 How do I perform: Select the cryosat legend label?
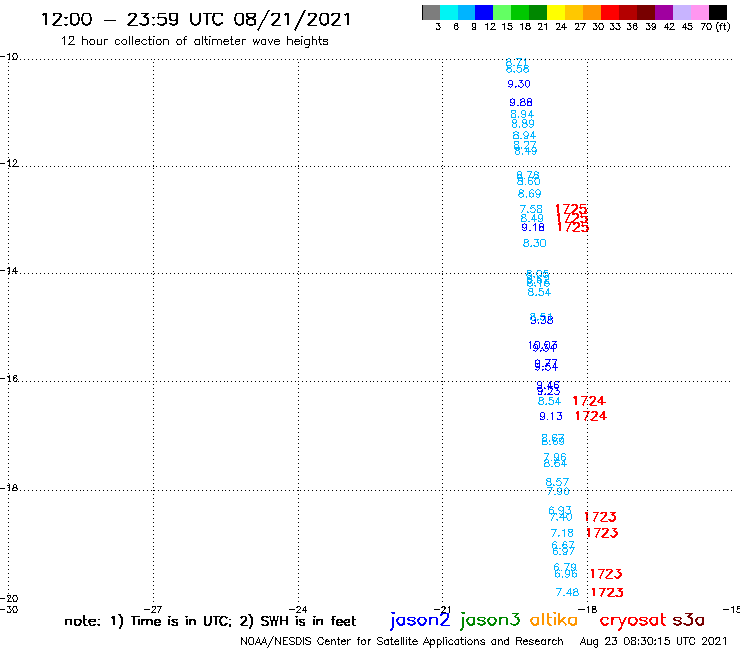(x=633, y=621)
